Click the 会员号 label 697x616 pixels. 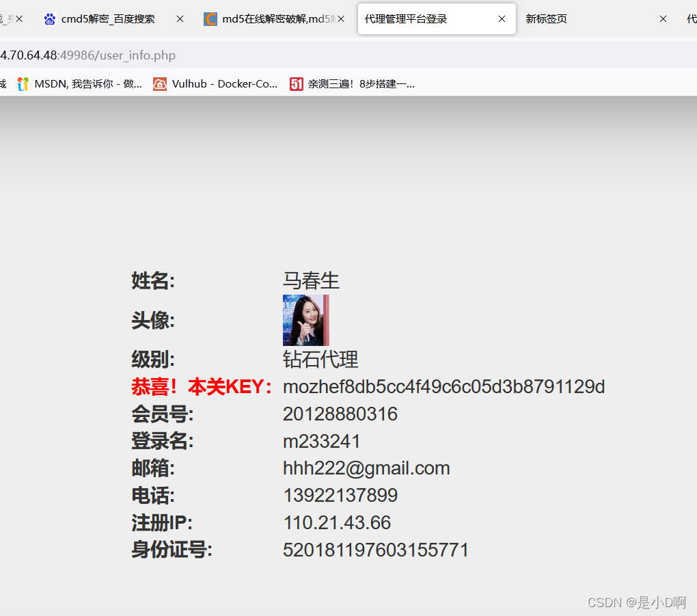pos(162,414)
